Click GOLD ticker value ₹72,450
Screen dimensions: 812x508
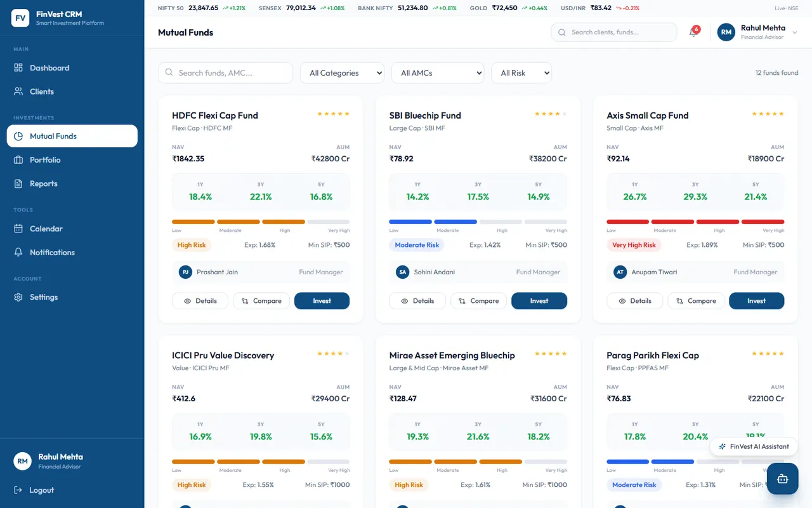(505, 8)
